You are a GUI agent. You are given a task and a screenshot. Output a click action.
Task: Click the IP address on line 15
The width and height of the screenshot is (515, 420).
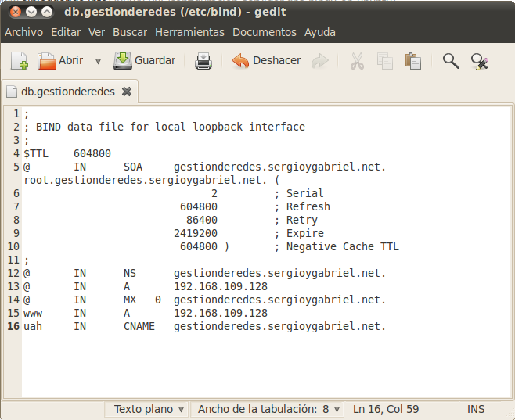[x=221, y=313]
